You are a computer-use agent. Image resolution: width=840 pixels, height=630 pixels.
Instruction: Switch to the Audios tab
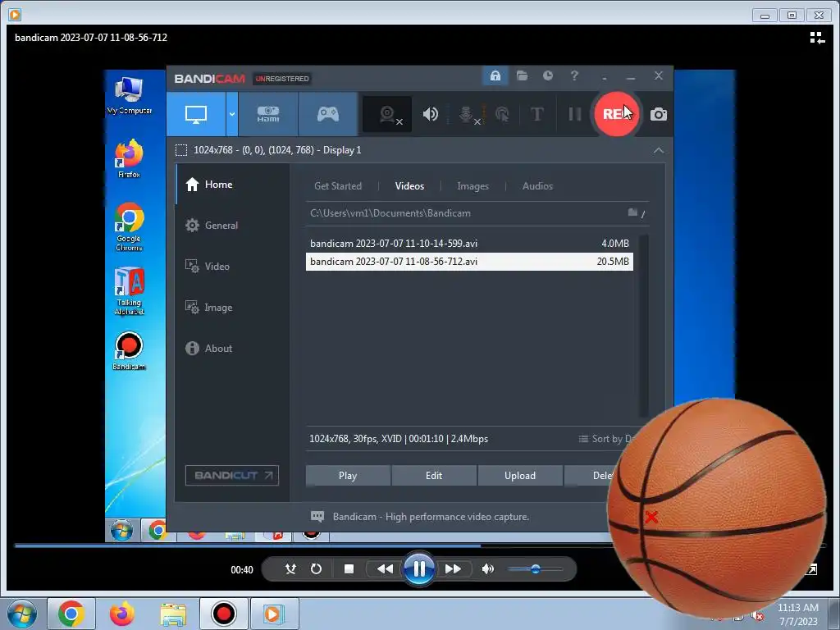(x=537, y=186)
